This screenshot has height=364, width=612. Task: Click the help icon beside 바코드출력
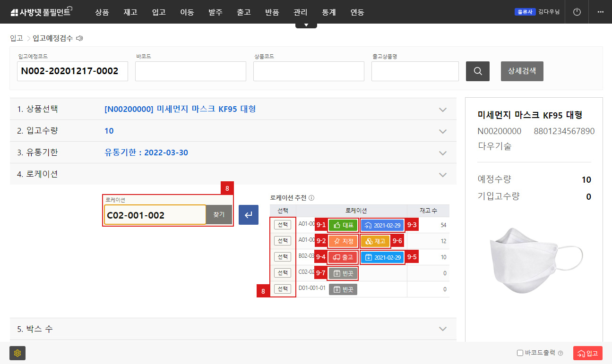tap(560, 353)
